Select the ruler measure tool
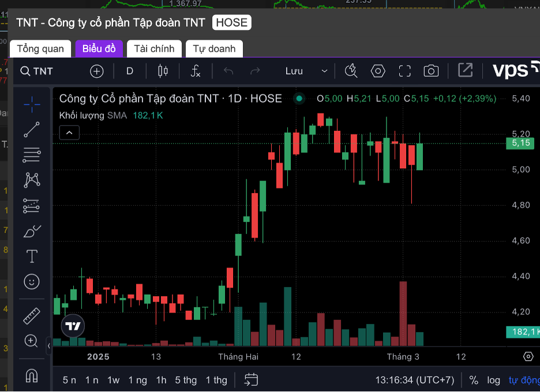 click(32, 316)
